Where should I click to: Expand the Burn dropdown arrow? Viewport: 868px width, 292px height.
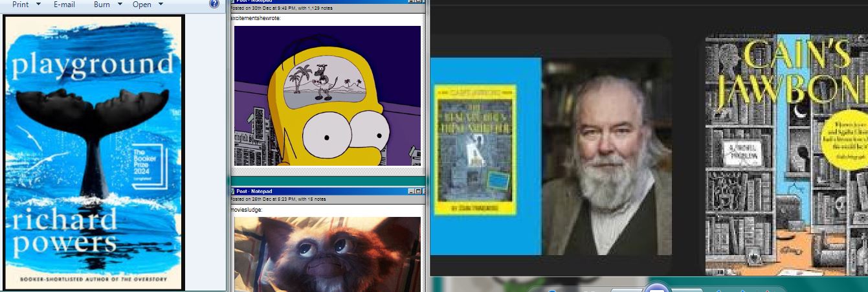click(x=120, y=4)
